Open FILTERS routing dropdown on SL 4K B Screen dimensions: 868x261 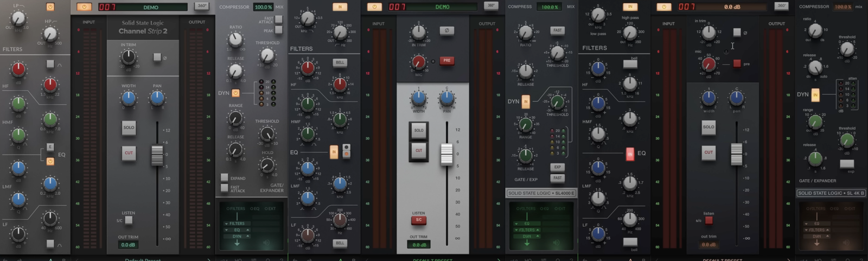816,230
